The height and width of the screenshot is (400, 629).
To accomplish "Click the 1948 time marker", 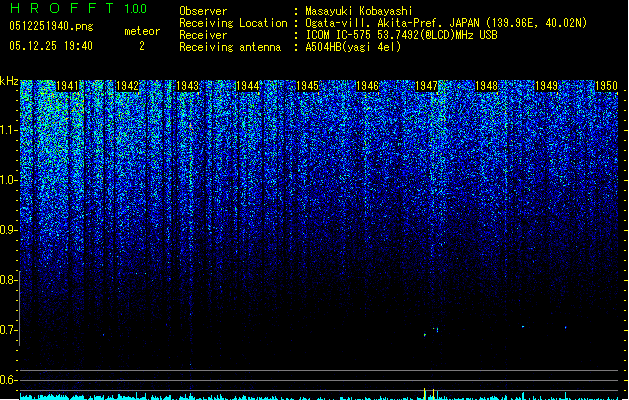I will 486,86.
